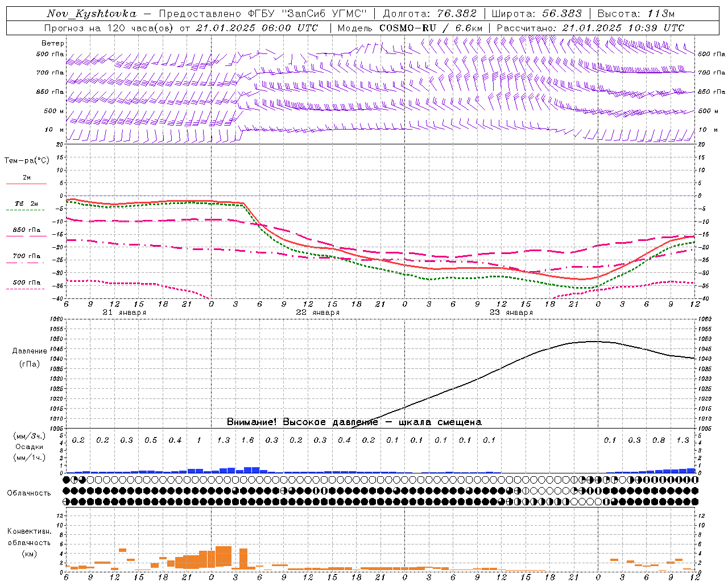Click the '(мм/3ч.)' precipitation unit label
Viewport: 728px width, 582px height.
click(29, 436)
